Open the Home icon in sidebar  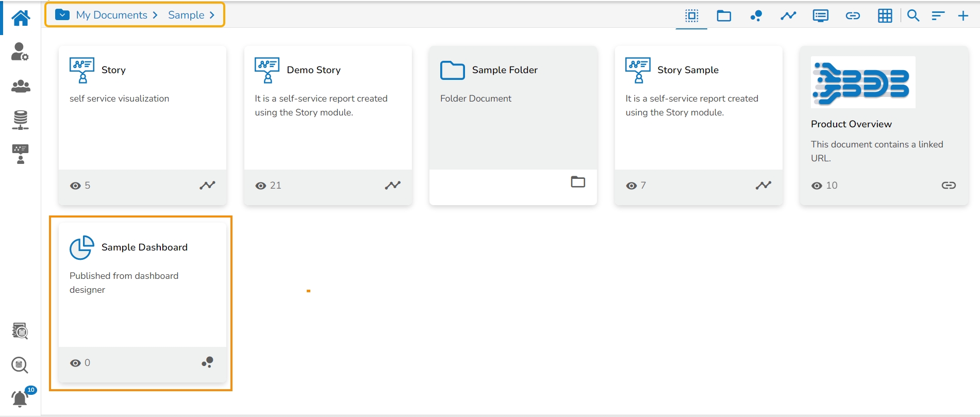click(x=21, y=18)
